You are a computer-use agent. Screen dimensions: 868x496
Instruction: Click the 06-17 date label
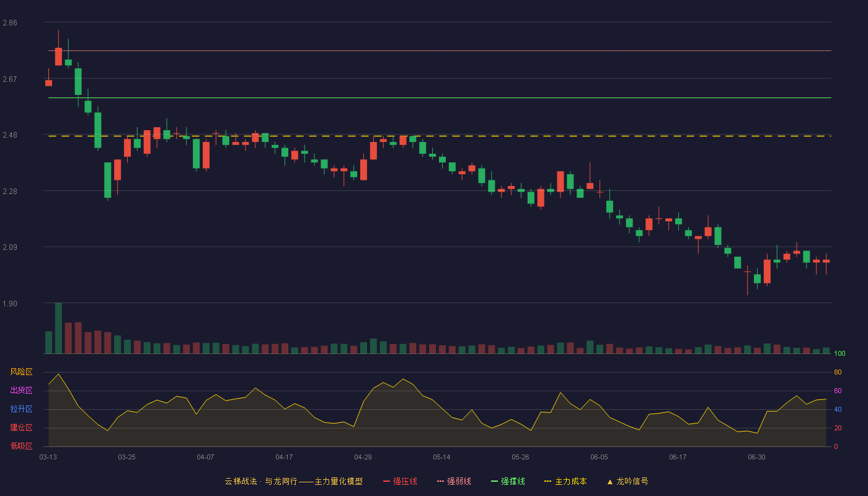(x=678, y=457)
